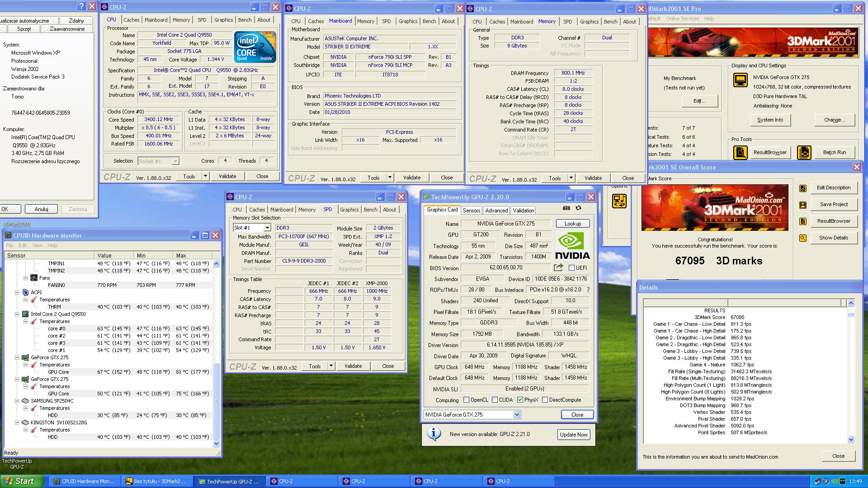The width and height of the screenshot is (868, 488).
Task: Click the Pro Tools ResultBrowser magnifier icon
Action: [x=740, y=152]
